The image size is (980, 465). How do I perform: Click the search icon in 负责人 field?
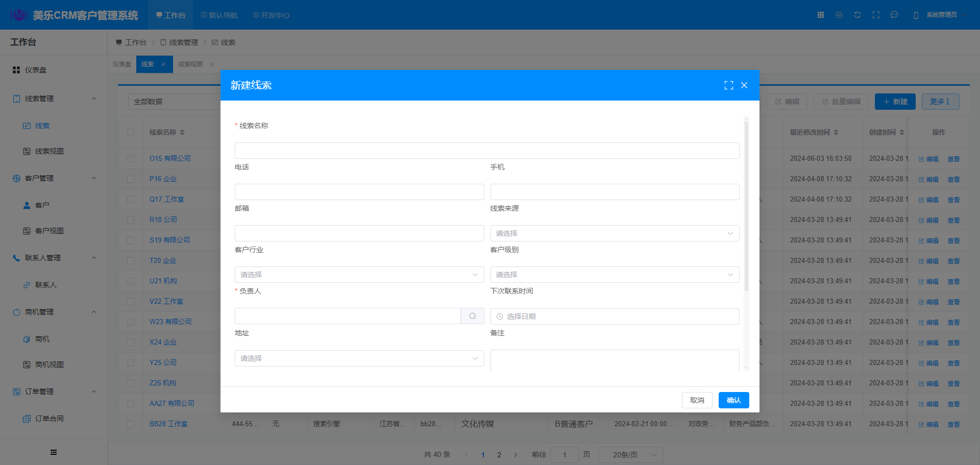coord(472,316)
